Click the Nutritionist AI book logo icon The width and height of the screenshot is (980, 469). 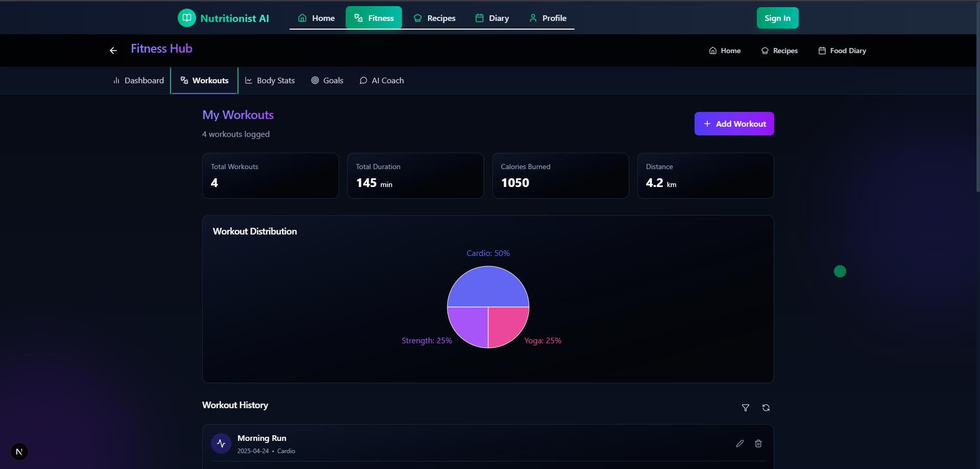(187, 18)
